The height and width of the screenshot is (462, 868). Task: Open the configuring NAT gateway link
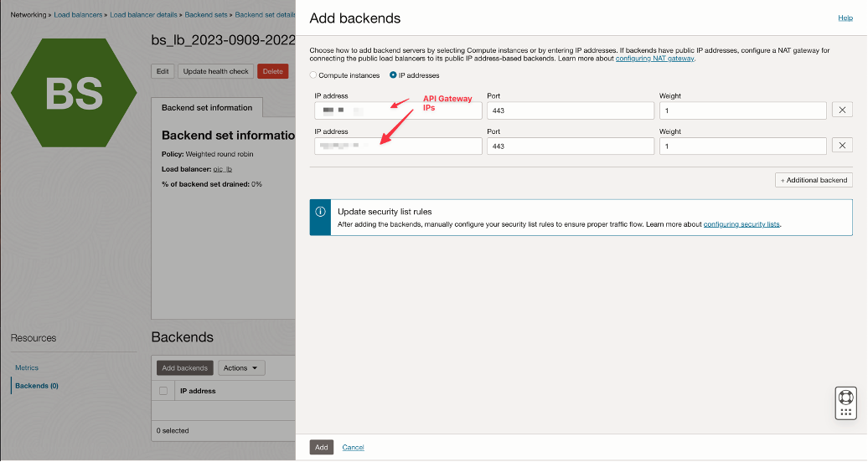(x=654, y=59)
